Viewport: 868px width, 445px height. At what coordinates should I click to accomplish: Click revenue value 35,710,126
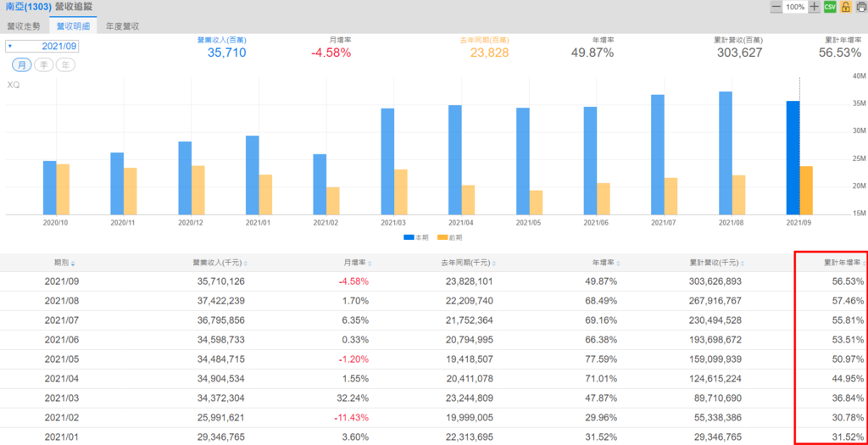tap(221, 281)
